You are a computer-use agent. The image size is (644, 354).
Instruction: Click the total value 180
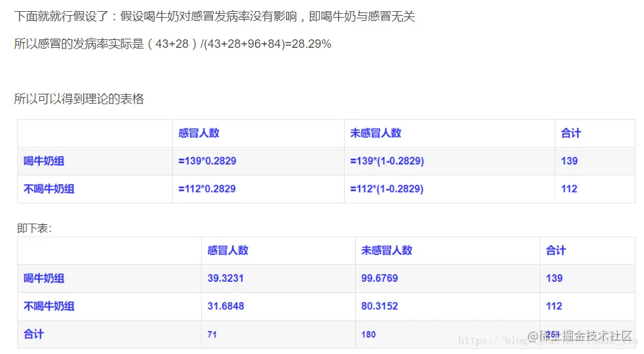click(368, 335)
